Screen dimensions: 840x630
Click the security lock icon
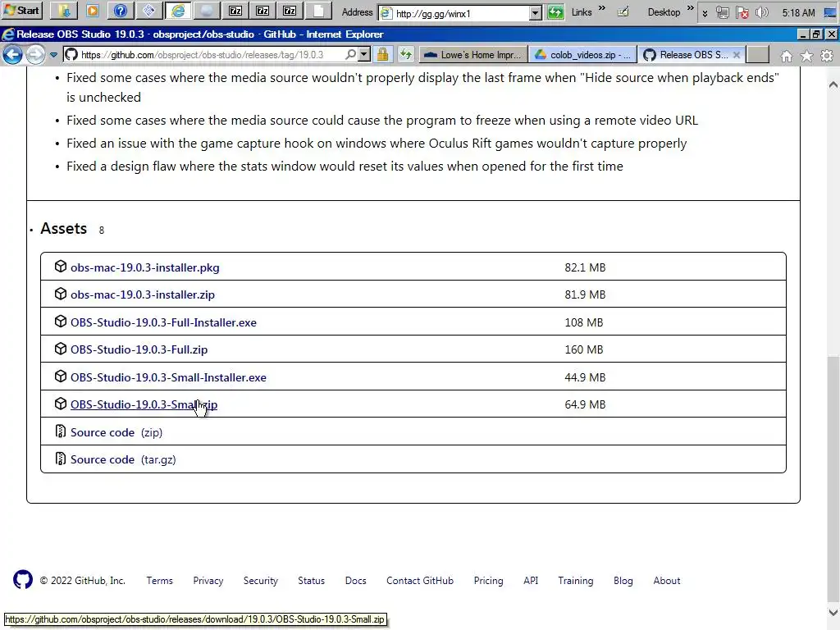(382, 55)
